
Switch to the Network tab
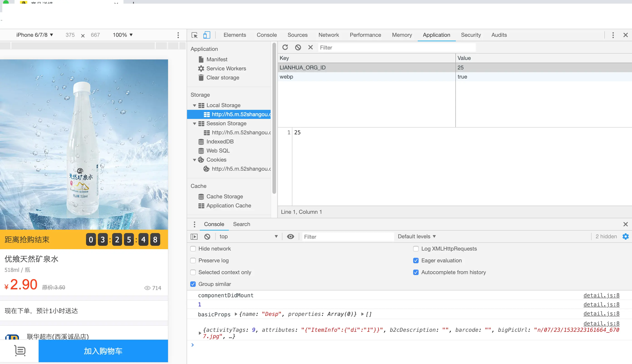[x=328, y=35]
